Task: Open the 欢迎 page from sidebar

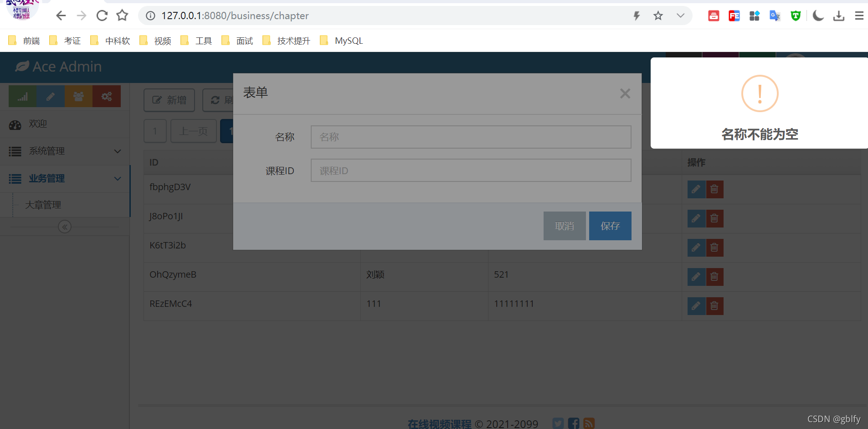Action: pyautogui.click(x=37, y=124)
